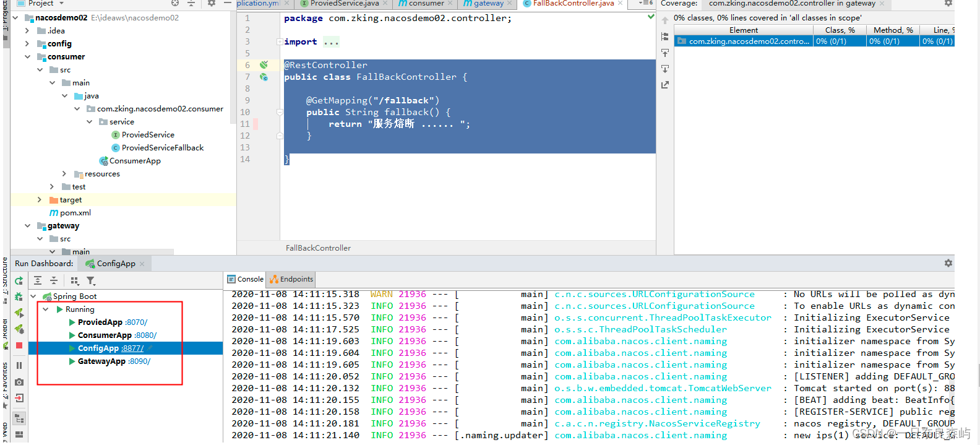The image size is (980, 445).
Task: Click the Rerun icon in Run Dashboard
Action: (19, 281)
